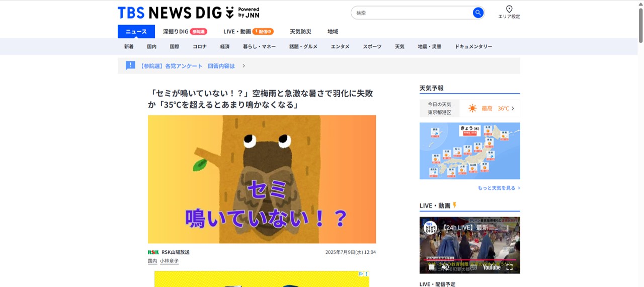Stop the live video playback
644x287 pixels.
tap(431, 267)
